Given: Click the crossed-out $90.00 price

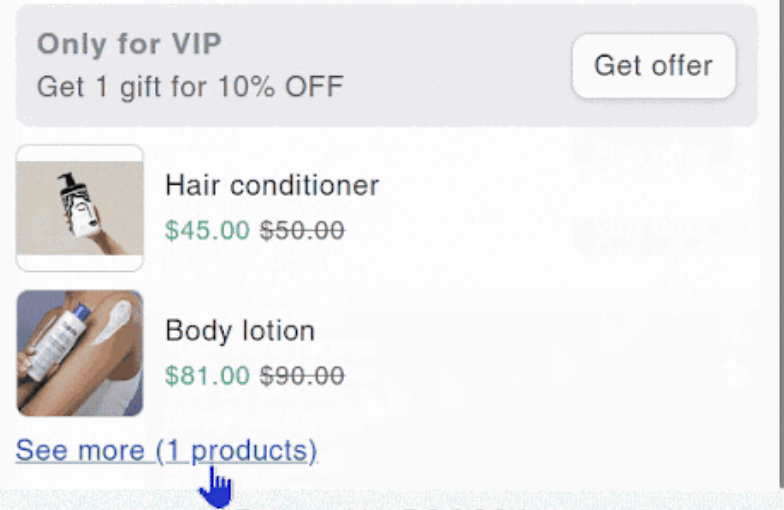Looking at the screenshot, I should click(x=302, y=376).
